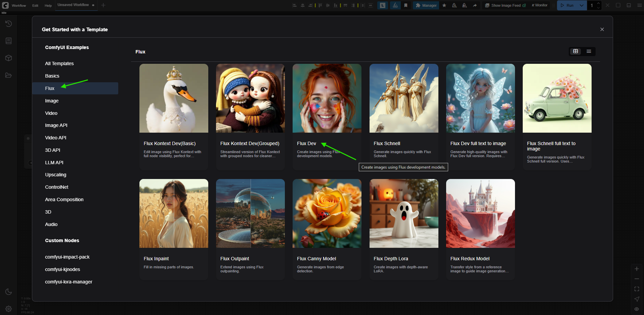This screenshot has width=644, height=315.
Task: Open the Settings gear in sidebar
Action: (9, 309)
